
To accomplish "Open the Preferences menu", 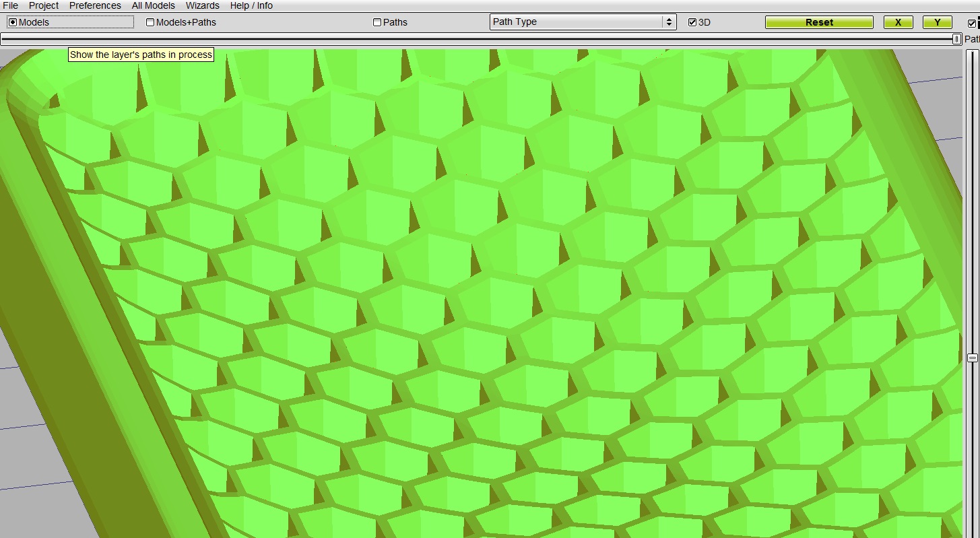I will click(95, 5).
